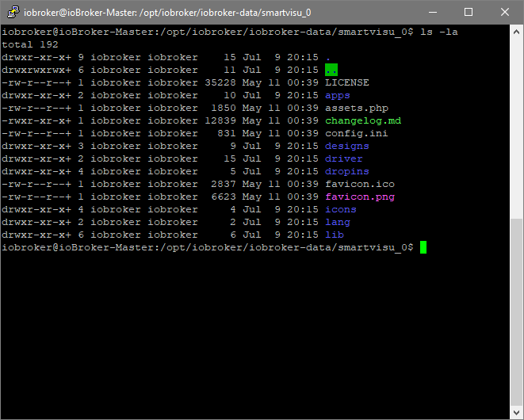The image size is (524, 420).
Task: Click the scrollbar down arrow
Action: pyautogui.click(x=516, y=411)
